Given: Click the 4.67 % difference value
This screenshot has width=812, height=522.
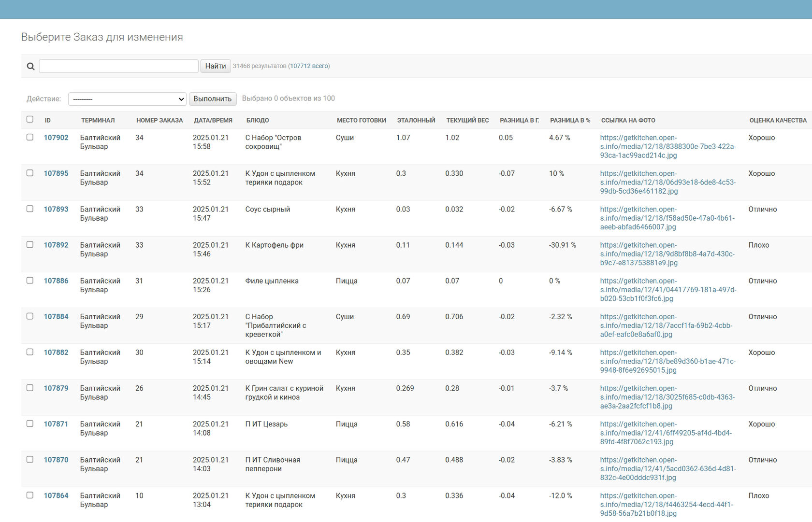Looking at the screenshot, I should pos(560,138).
